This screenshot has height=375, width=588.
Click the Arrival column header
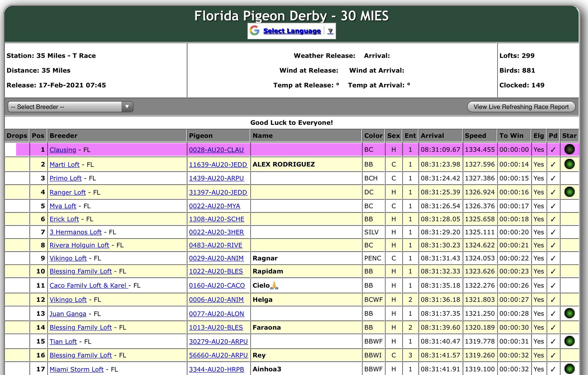coord(432,136)
